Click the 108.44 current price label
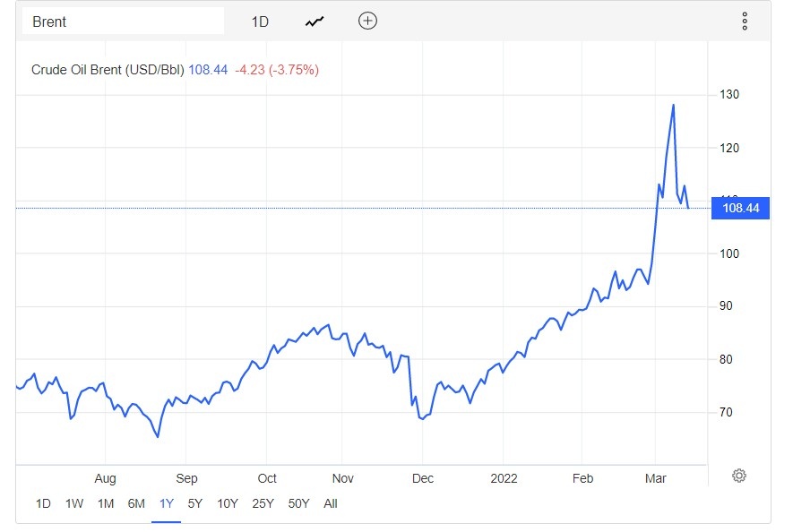 click(740, 209)
